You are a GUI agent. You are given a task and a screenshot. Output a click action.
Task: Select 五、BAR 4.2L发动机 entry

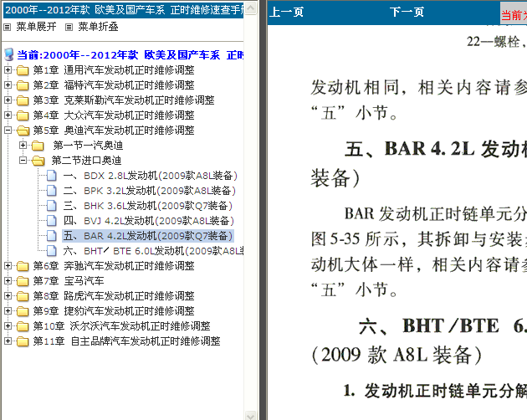pos(148,236)
